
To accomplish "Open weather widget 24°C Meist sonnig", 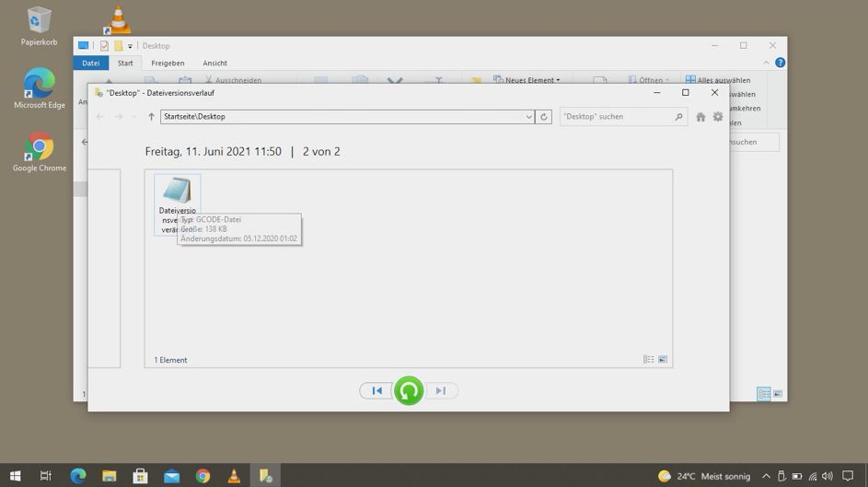I will coord(704,477).
